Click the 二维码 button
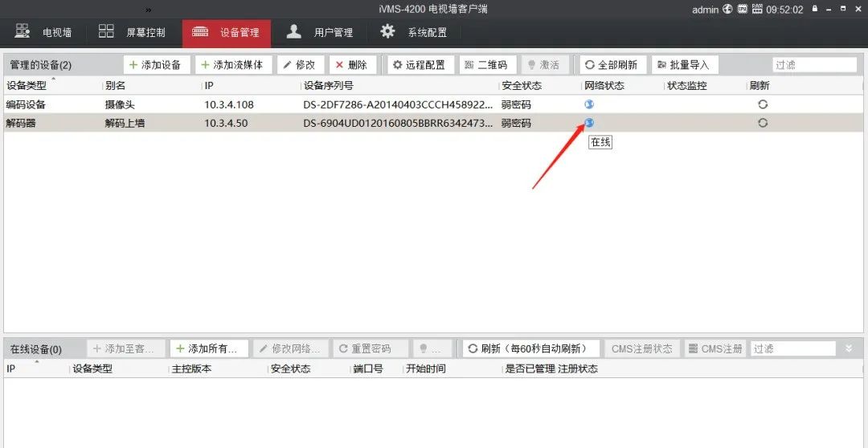Image resolution: width=868 pixels, height=448 pixels. [487, 65]
